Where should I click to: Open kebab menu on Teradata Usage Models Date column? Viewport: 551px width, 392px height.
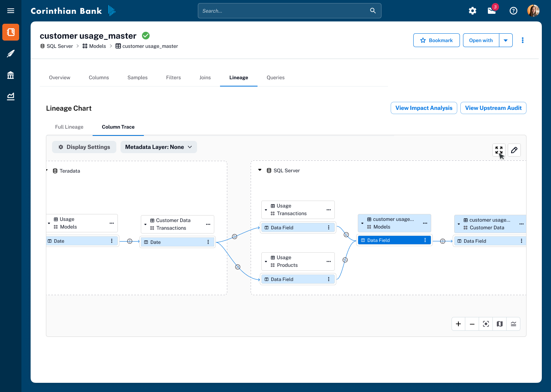(112, 241)
